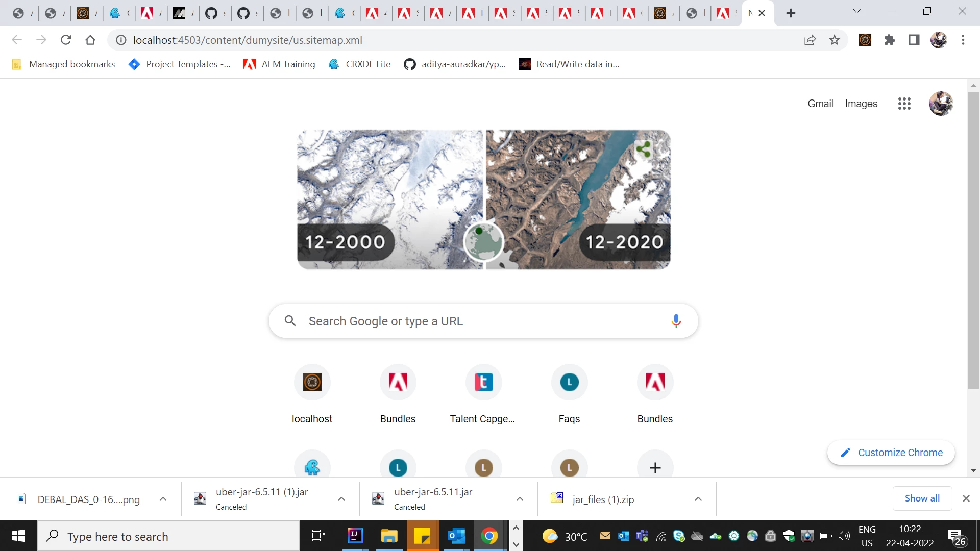Expand options for jar_files (1).zip download

698,499
